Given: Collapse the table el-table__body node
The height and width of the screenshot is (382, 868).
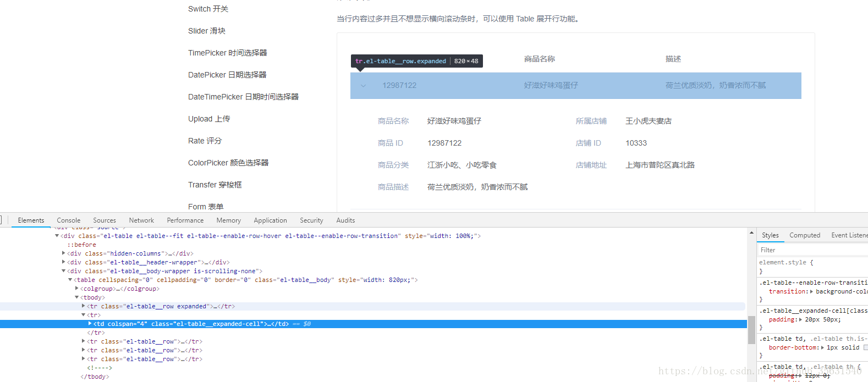Looking at the screenshot, I should pyautogui.click(x=70, y=280).
